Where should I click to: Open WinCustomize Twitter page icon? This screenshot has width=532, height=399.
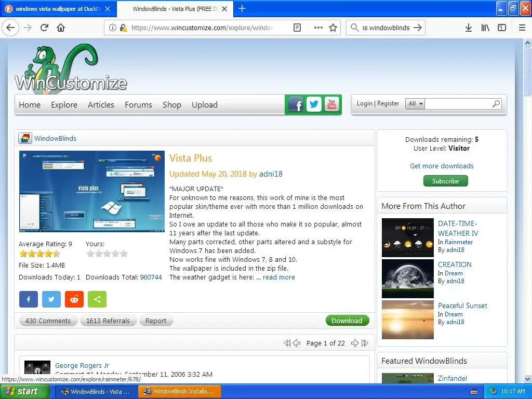tap(314, 104)
